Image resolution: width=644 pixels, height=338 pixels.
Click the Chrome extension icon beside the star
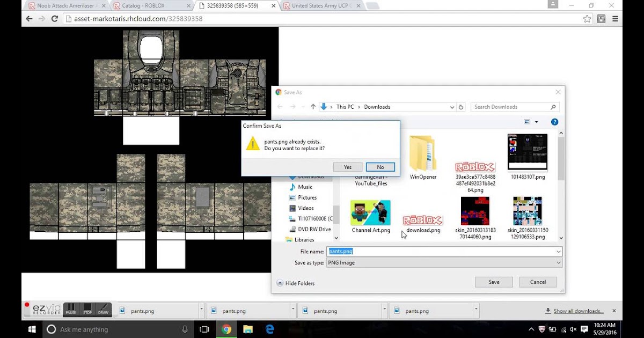[602, 19]
